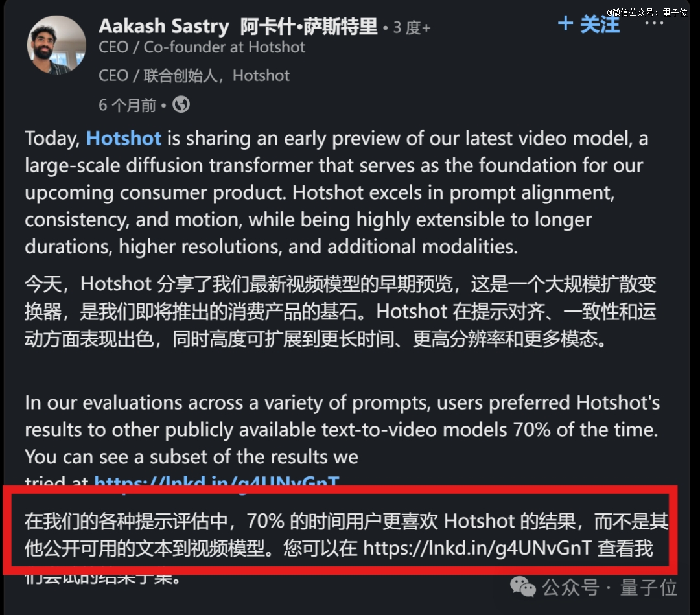Viewport: 700px width, 615px height.
Task: Click the globe public visibility icon
Action: click(x=181, y=104)
